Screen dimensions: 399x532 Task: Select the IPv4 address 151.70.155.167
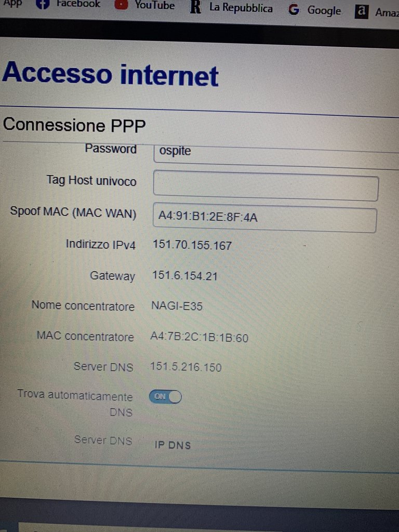point(192,245)
